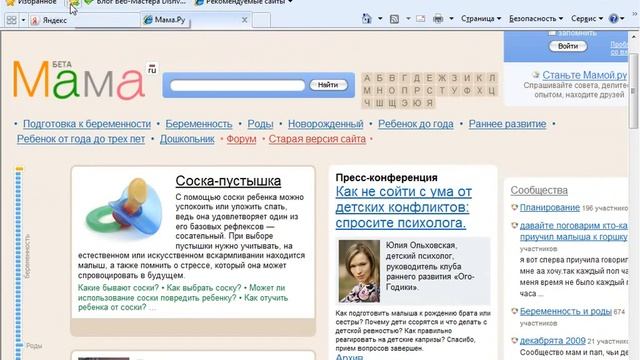Open the Новорожденный section
This screenshot has width=640, height=360.
click(326, 124)
